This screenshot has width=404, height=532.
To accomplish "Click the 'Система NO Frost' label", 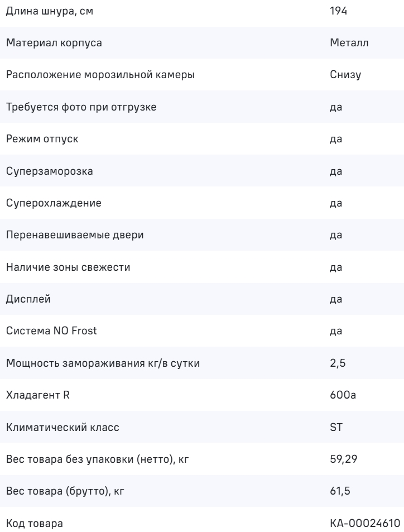I will [51, 332].
